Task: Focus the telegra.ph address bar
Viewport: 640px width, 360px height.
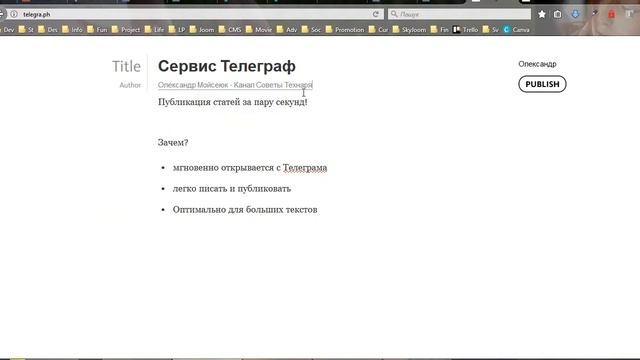Action: click(195, 14)
